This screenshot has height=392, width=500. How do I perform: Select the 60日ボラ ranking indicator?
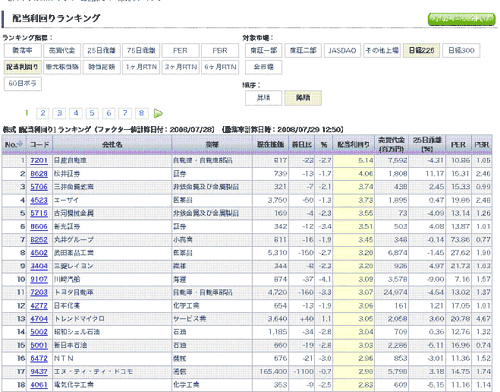pyautogui.click(x=23, y=83)
